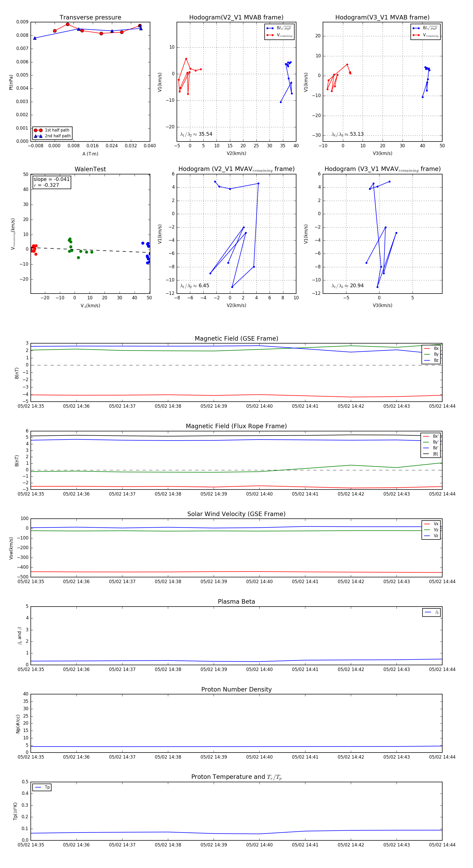Click the "Hodogram (V3_V1 MVAV remaining frame)" title

tap(382, 169)
